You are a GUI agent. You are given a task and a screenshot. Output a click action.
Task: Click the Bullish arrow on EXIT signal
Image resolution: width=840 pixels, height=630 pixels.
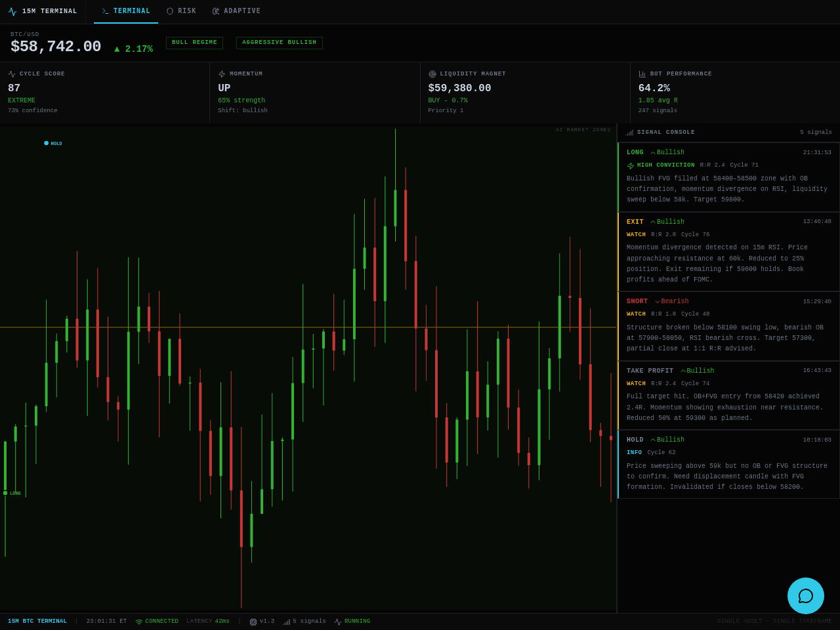click(x=653, y=222)
